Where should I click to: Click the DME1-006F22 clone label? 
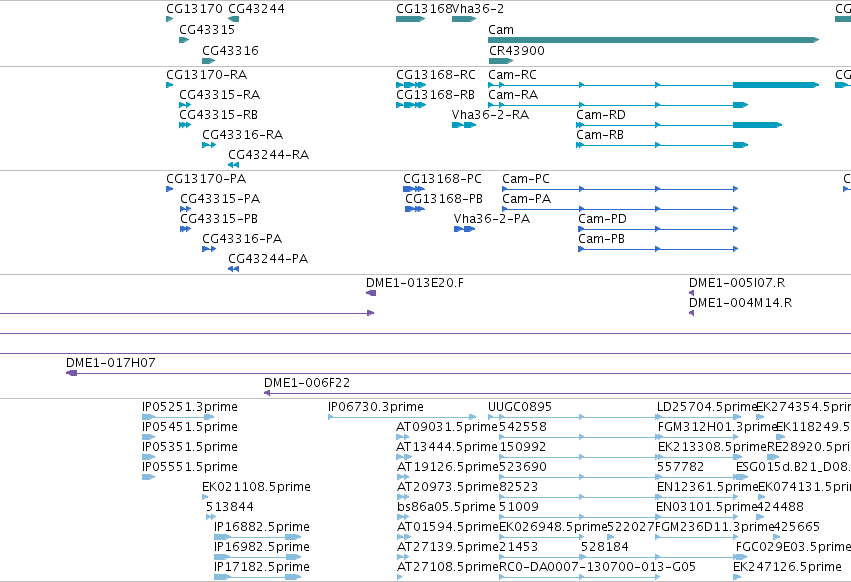[x=307, y=383]
